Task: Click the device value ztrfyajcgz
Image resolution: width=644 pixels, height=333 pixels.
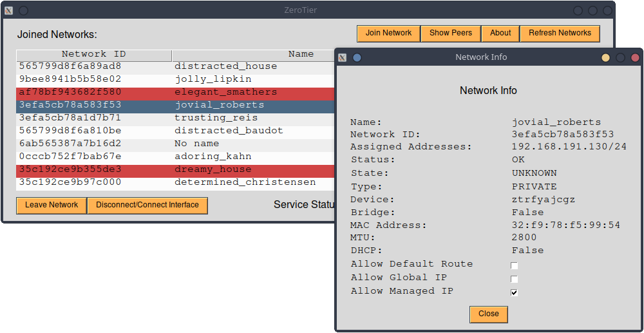Action: pyautogui.click(x=544, y=200)
